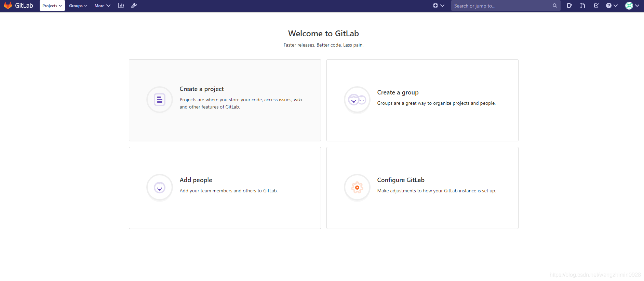Image resolution: width=644 pixels, height=281 pixels.
Task: Click the Add people face icon
Action: 160,187
